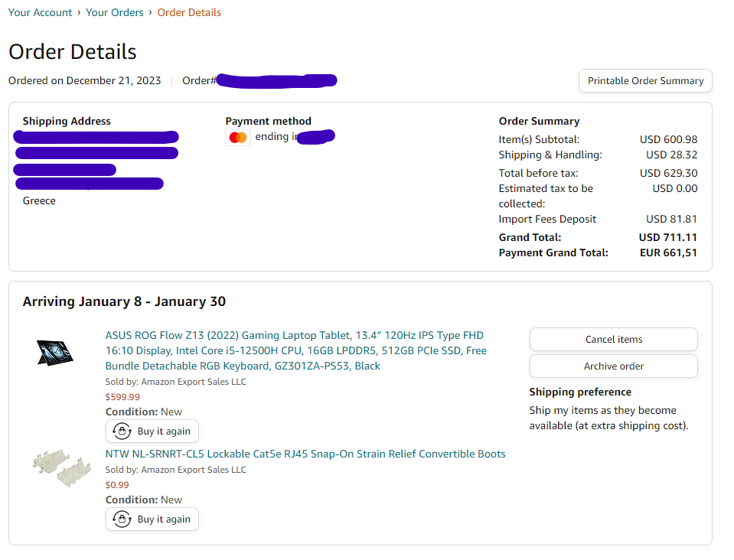Click the Buy it again icon under the laptop
The image size is (734, 560).
click(x=121, y=431)
